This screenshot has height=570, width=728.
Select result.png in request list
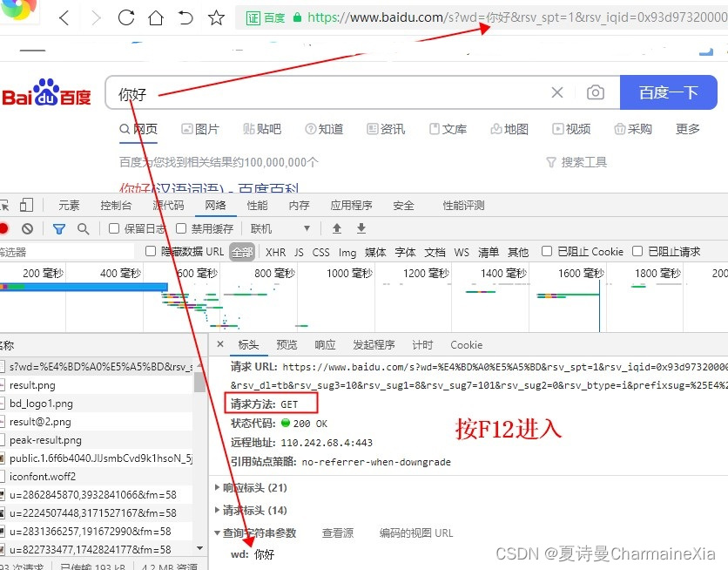click(96, 385)
